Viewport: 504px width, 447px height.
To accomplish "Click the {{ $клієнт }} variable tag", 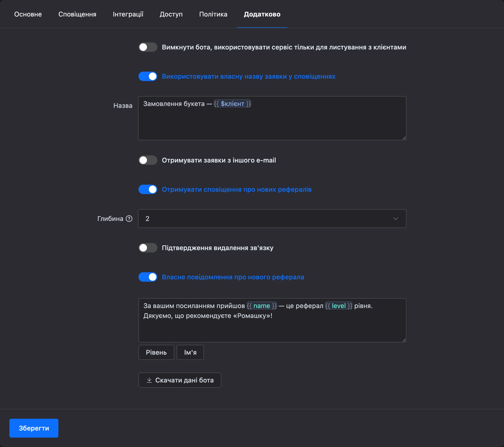I will [x=232, y=104].
